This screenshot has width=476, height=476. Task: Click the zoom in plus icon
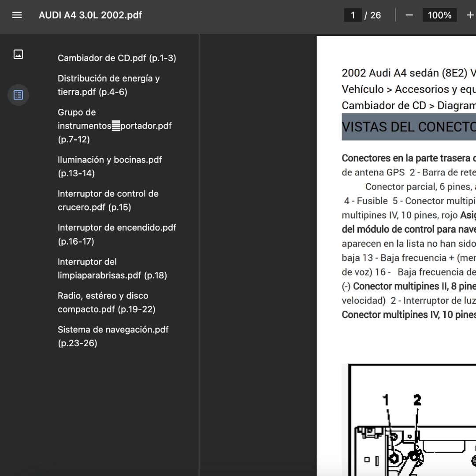click(470, 15)
